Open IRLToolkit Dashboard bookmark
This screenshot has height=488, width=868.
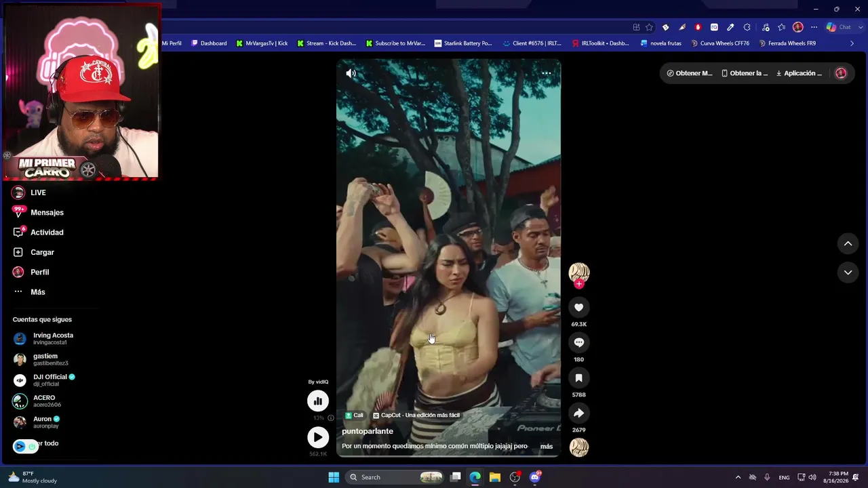(601, 43)
